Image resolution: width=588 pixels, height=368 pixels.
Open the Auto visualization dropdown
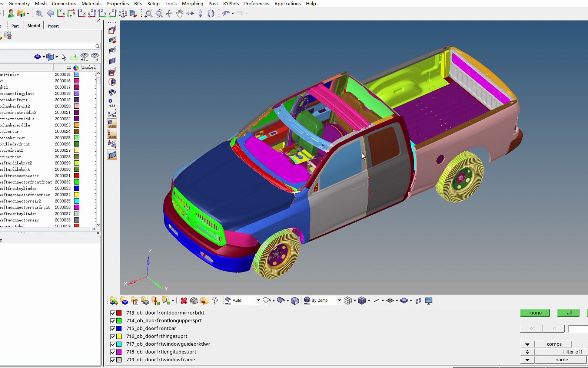(x=258, y=300)
